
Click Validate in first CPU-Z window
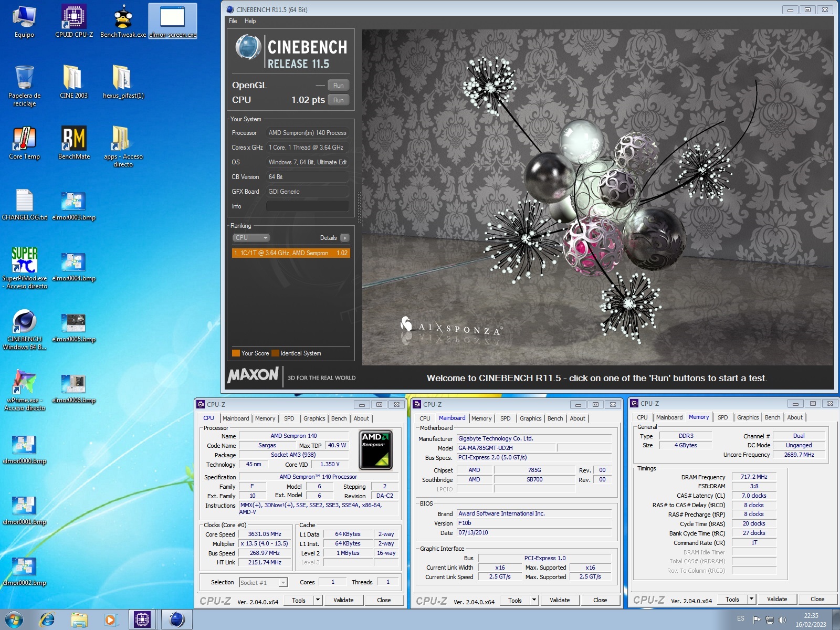tap(343, 600)
